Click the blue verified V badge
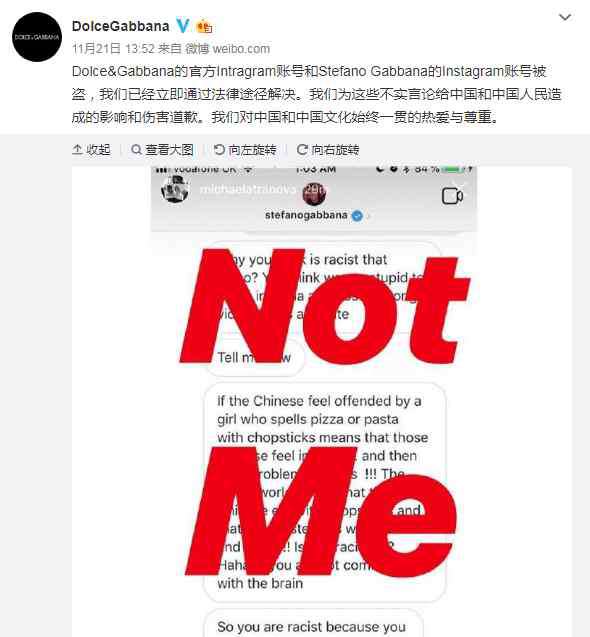This screenshot has height=637, width=590. 182,26
